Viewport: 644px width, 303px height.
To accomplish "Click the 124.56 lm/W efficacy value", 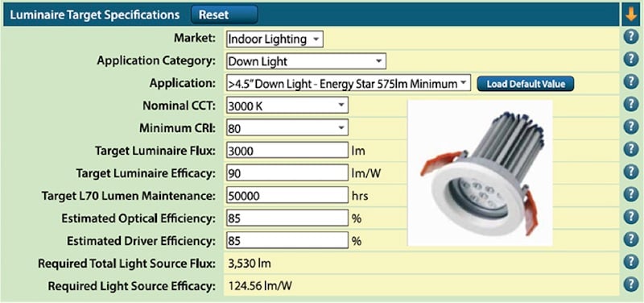I will [x=259, y=286].
